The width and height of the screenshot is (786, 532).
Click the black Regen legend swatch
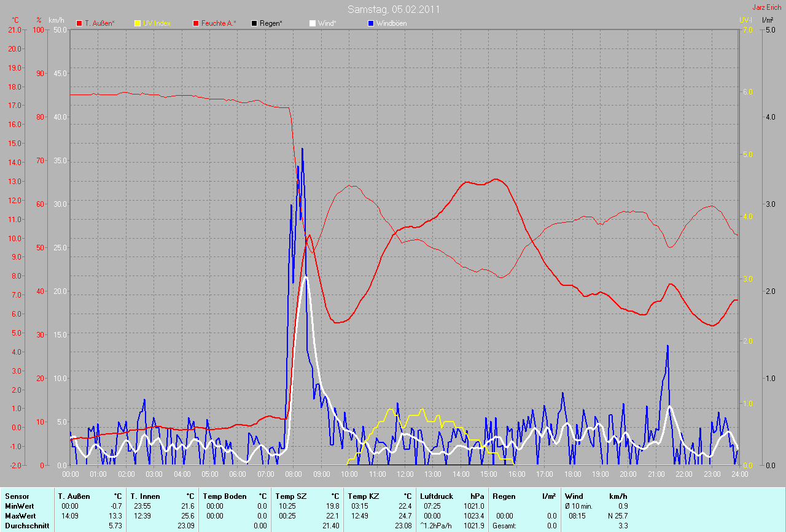click(x=254, y=23)
